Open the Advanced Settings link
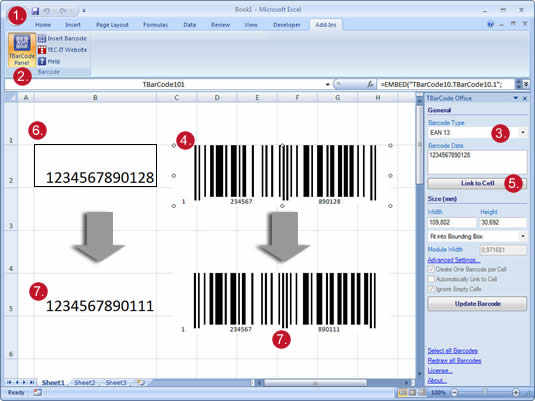Viewport: 535px width, 401px height. (453, 260)
